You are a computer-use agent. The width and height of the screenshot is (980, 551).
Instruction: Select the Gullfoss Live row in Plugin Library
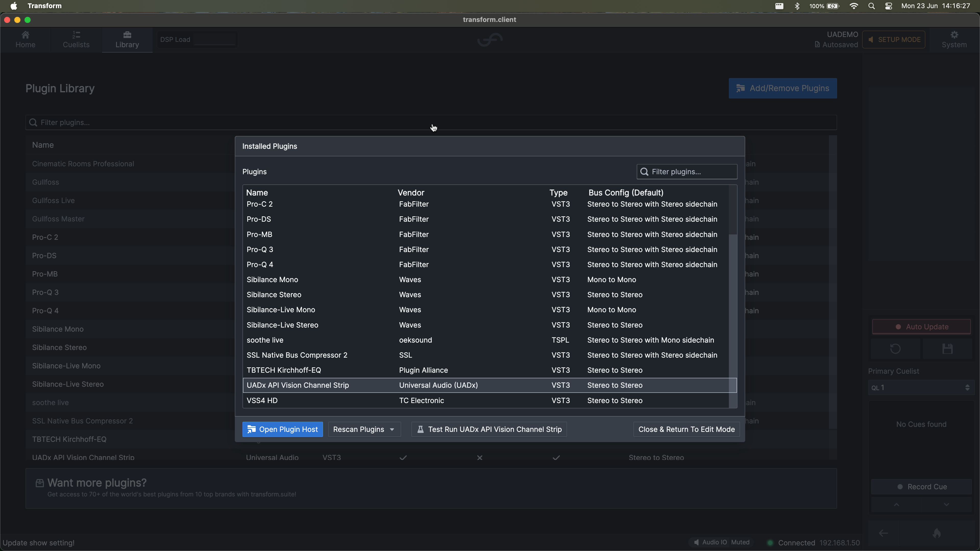coord(130,201)
